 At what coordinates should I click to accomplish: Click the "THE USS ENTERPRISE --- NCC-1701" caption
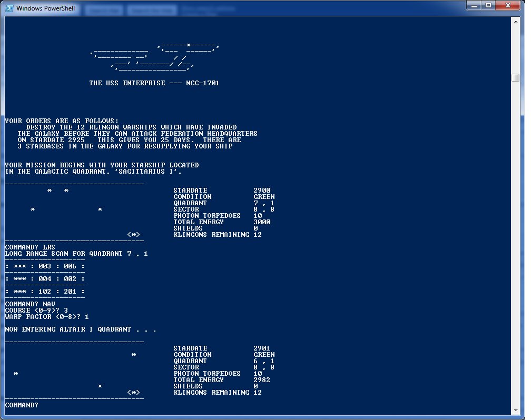tap(154, 83)
